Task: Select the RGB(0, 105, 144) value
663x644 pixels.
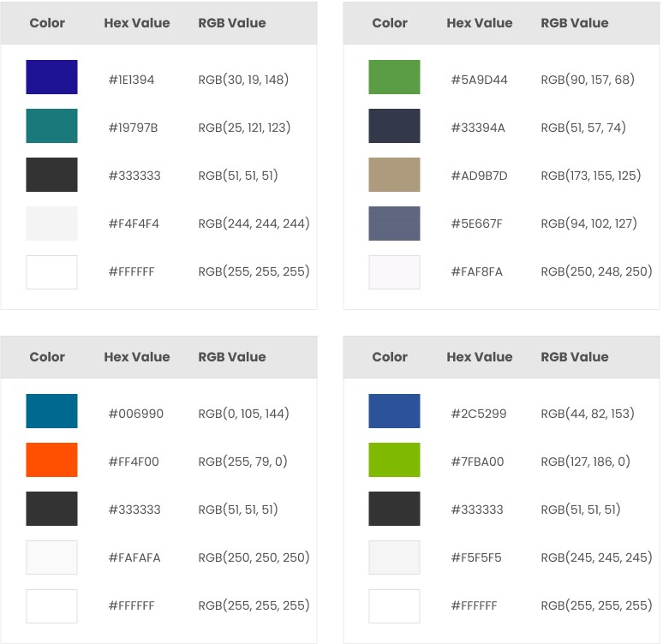Action: coord(243,414)
